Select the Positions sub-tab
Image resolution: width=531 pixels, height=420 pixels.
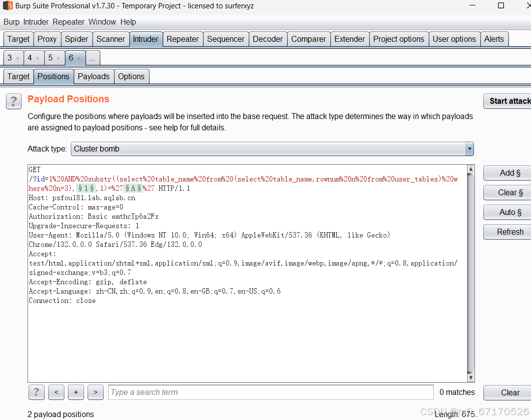pos(54,77)
